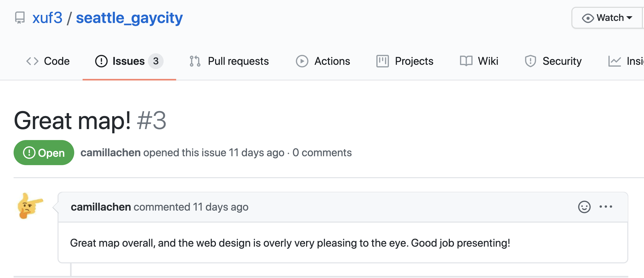Click the eye icon in Watch button
The width and height of the screenshot is (644, 278).
(x=588, y=18)
